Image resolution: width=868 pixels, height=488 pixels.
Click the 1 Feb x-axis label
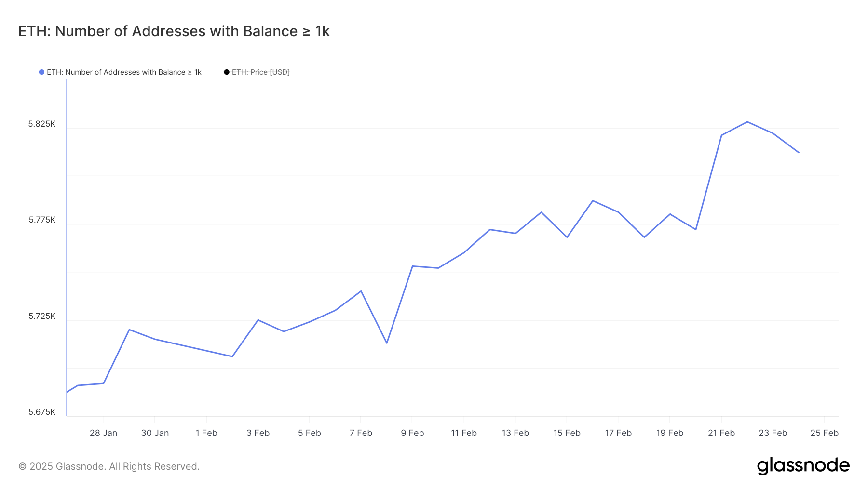pyautogui.click(x=206, y=433)
